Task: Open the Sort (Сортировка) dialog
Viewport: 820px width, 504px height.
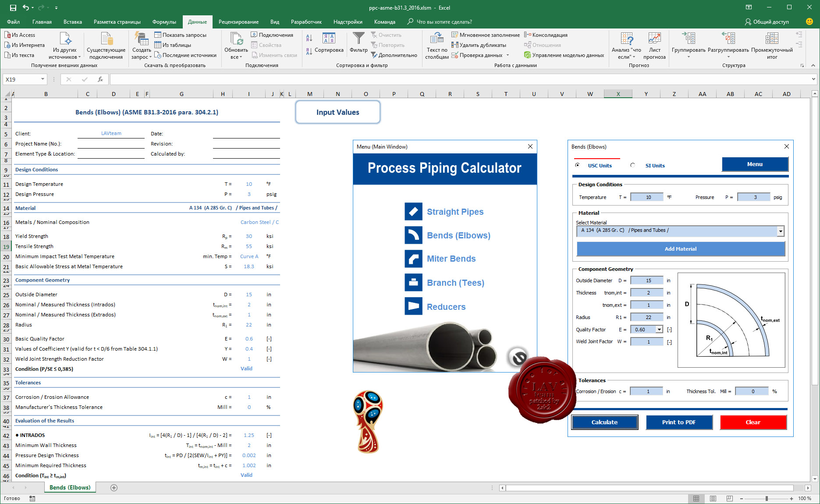Action: [329, 43]
